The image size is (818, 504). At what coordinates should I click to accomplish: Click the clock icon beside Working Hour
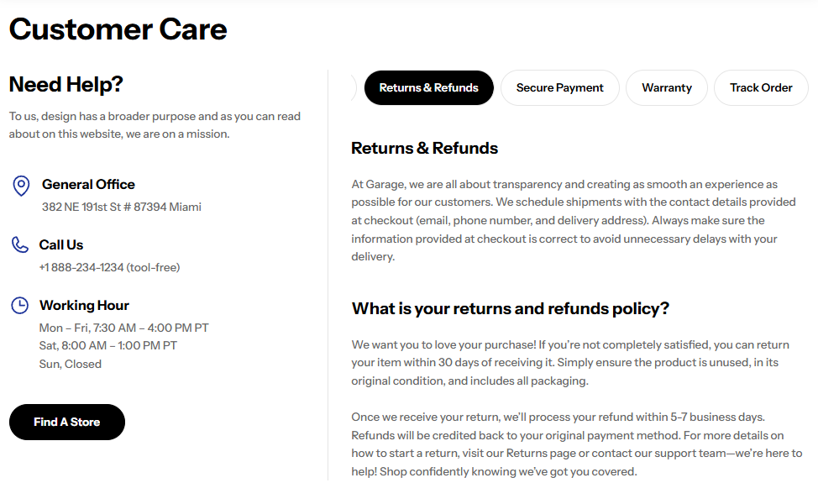coord(20,305)
